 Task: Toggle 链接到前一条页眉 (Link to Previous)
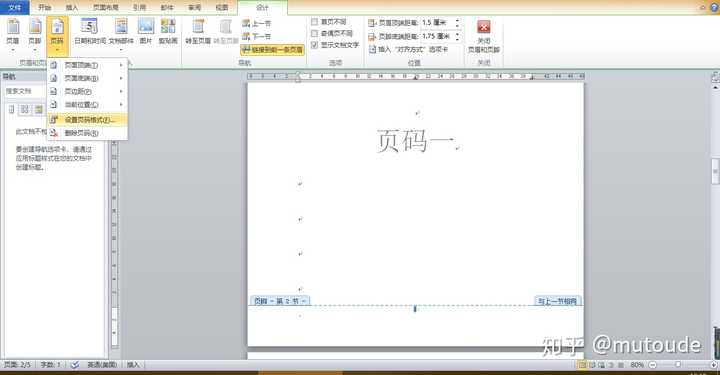tap(272, 50)
